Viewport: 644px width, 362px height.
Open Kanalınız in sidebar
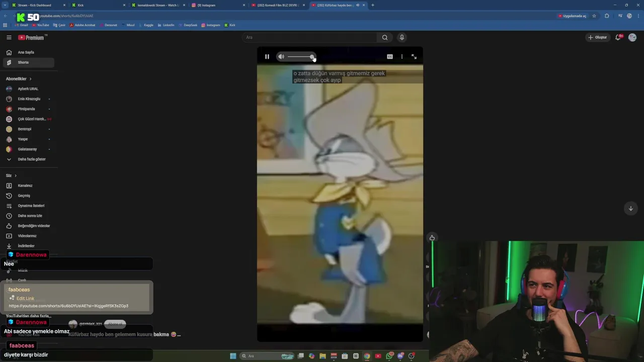coord(28,186)
